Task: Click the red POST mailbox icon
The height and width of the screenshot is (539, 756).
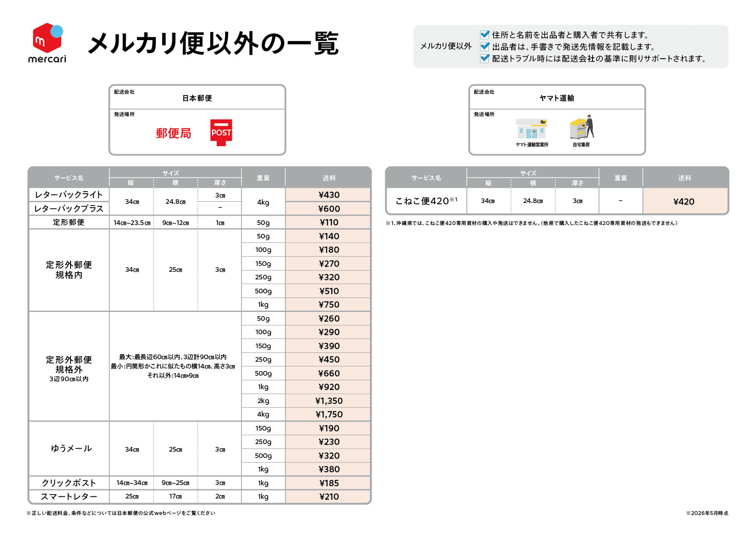Action: tap(221, 133)
